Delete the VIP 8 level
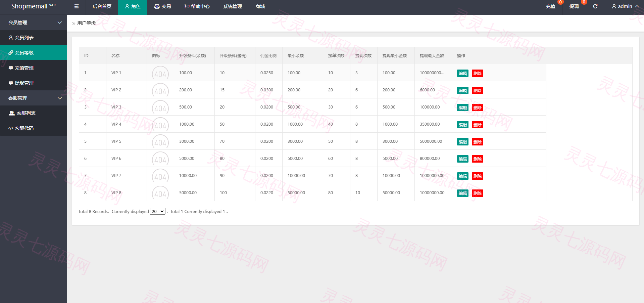Screen dimensions: 644x303 (478, 193)
